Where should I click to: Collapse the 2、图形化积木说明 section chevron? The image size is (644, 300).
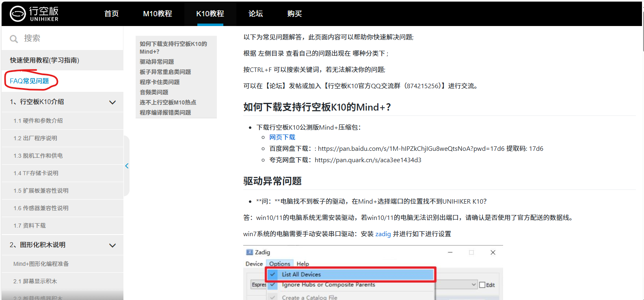[x=112, y=245]
